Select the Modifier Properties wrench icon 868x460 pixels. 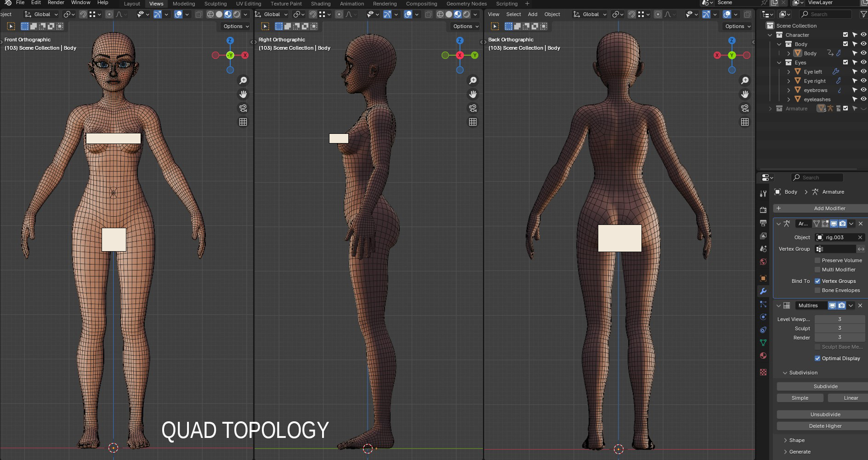(x=763, y=291)
